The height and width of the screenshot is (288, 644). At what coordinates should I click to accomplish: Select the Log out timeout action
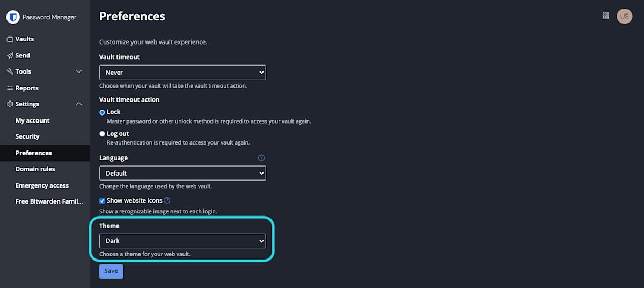[x=103, y=134]
